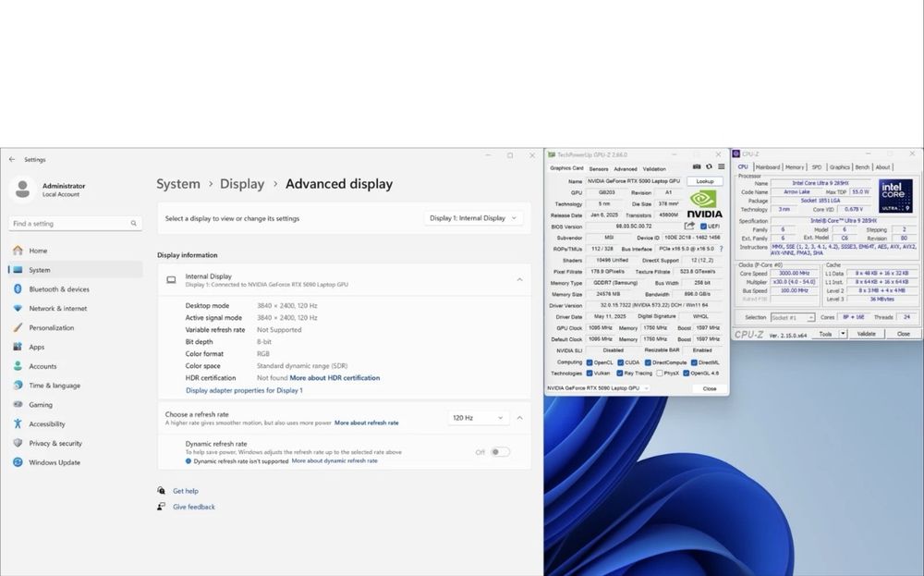Click the Display breadcrumb in Settings header

tap(242, 184)
